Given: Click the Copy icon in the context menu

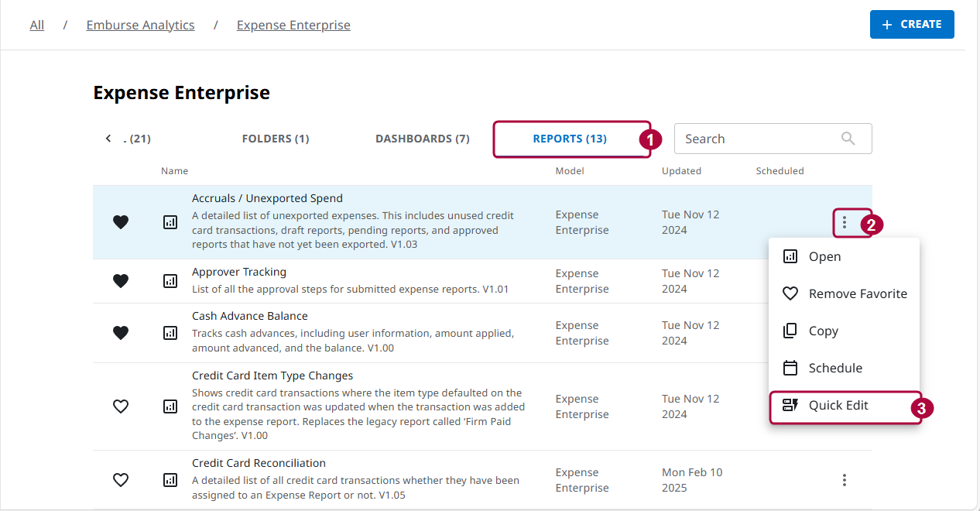Looking at the screenshot, I should (790, 331).
